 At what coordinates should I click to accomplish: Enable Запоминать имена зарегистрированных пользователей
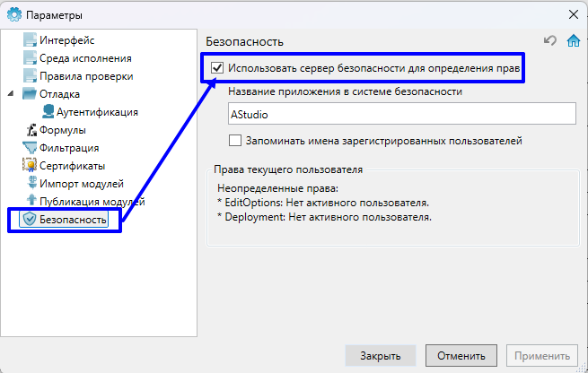[x=235, y=141]
